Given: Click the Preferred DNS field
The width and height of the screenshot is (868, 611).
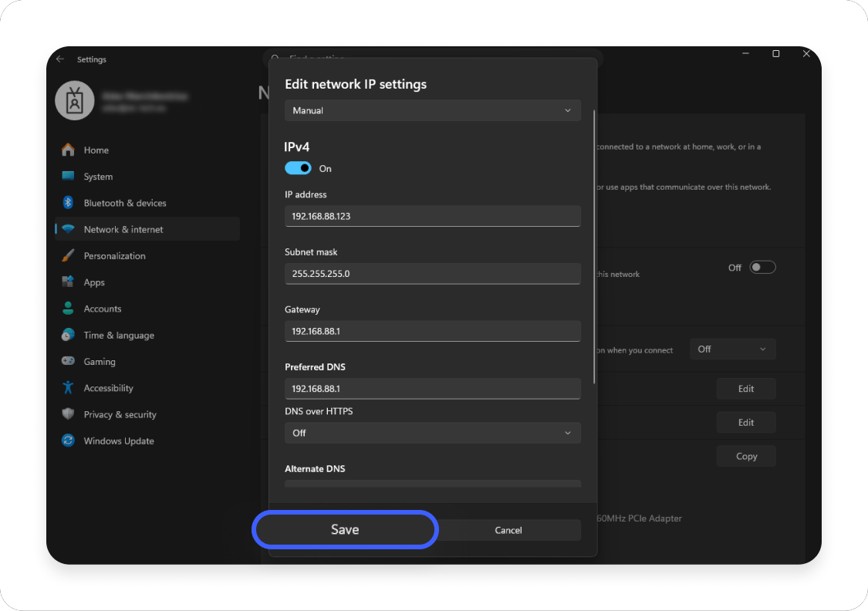Looking at the screenshot, I should pyautogui.click(x=432, y=389).
